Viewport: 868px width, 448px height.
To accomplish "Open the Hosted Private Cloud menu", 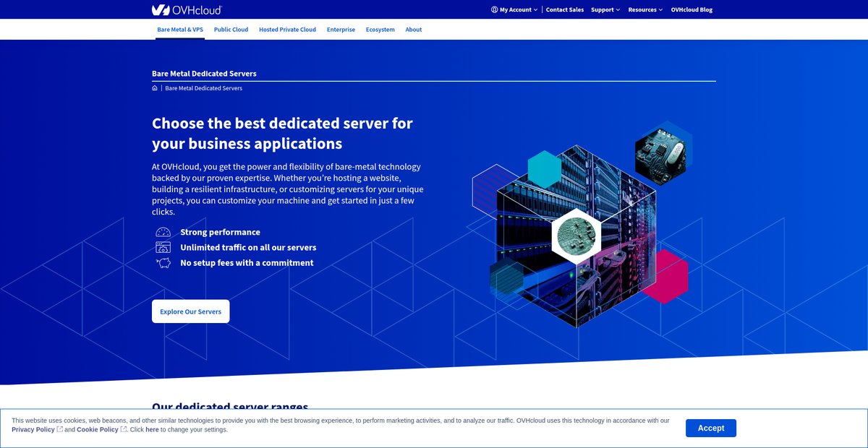I will tap(287, 30).
